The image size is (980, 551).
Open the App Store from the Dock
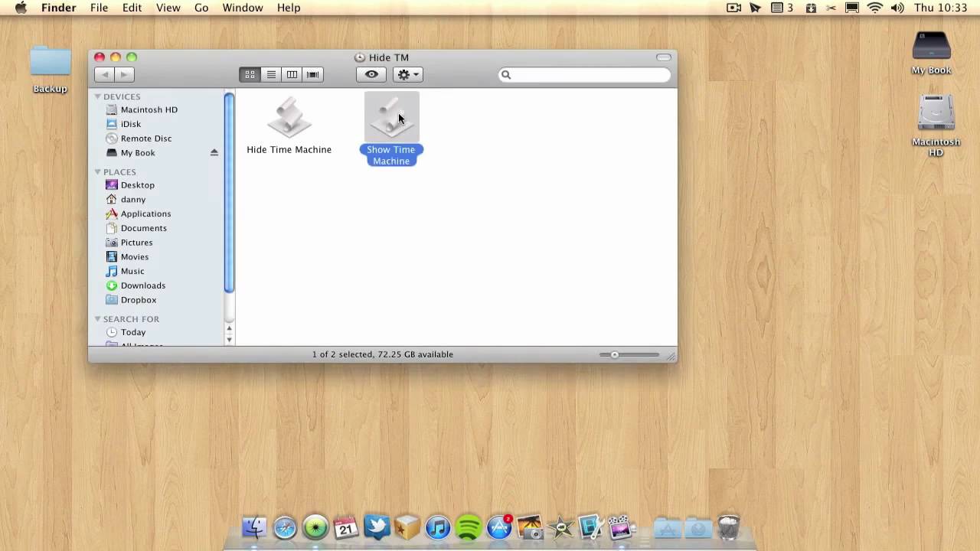(x=498, y=527)
